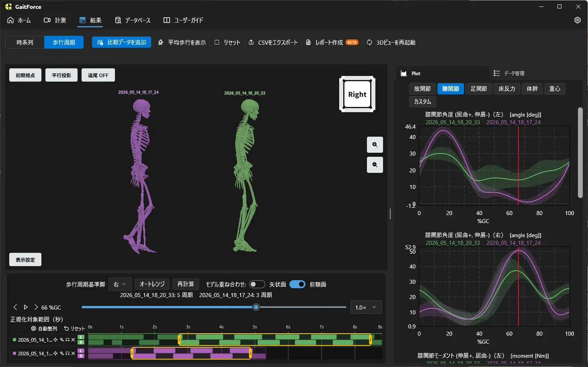
Task: Click frame icon on green dataset row
Action: coord(68,340)
